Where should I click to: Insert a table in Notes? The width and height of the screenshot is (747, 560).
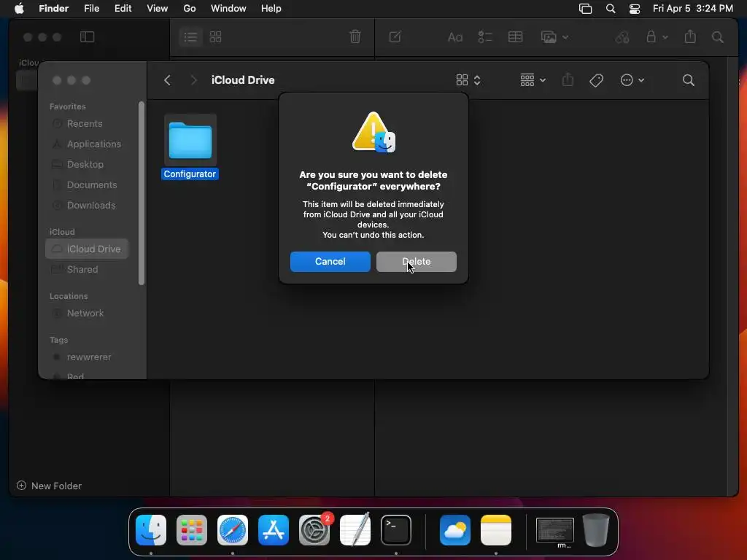click(515, 36)
